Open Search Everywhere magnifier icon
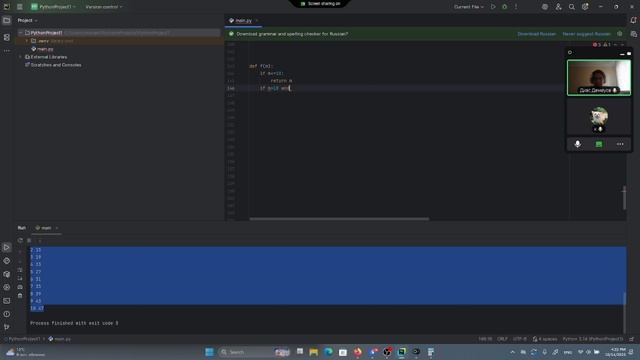Image resolution: width=640 pixels, height=360 pixels. (x=572, y=7)
